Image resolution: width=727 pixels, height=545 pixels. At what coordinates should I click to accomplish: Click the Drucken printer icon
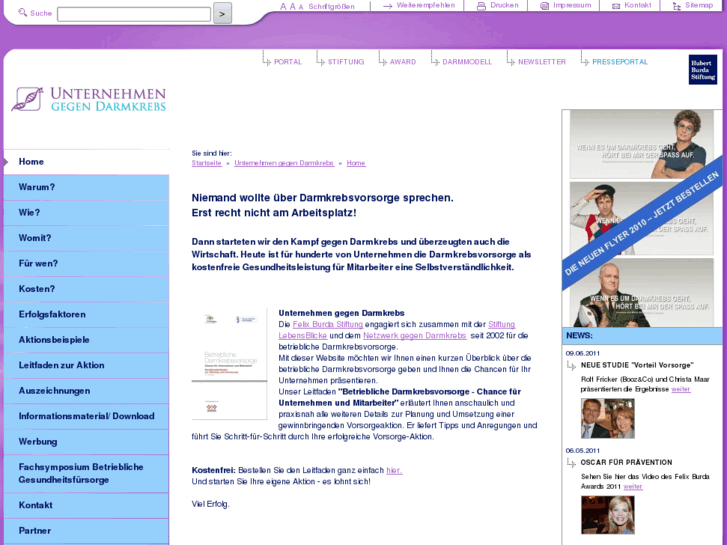[481, 6]
